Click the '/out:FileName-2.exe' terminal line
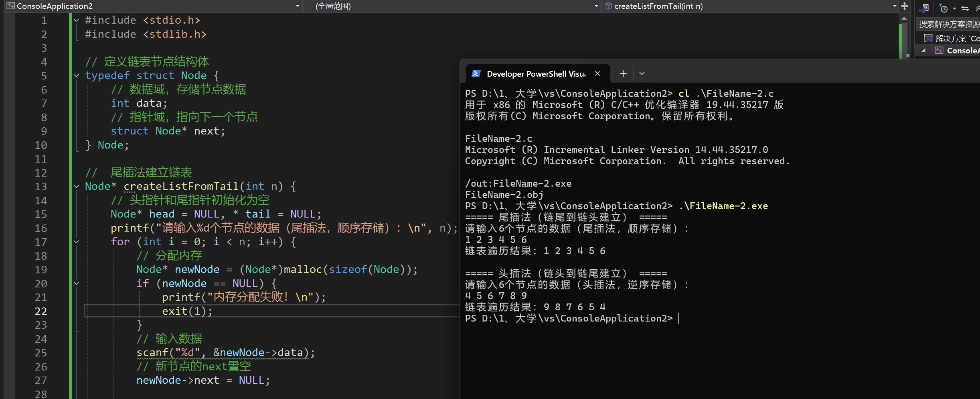 tap(518, 183)
